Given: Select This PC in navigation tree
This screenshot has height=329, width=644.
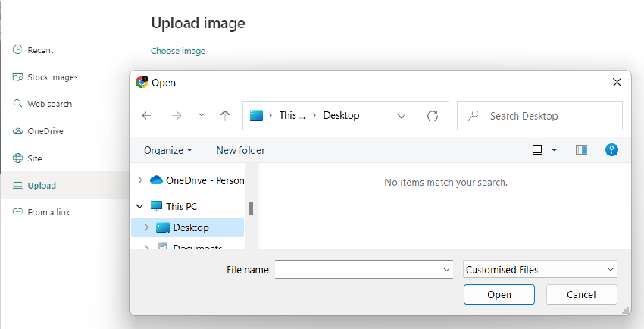Looking at the screenshot, I should click(x=174, y=206).
